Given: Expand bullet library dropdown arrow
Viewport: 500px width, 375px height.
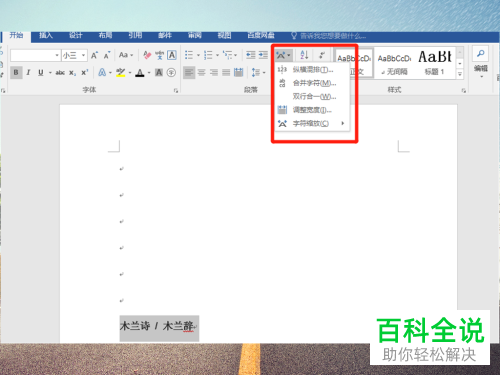Looking at the screenshot, I should [198, 55].
